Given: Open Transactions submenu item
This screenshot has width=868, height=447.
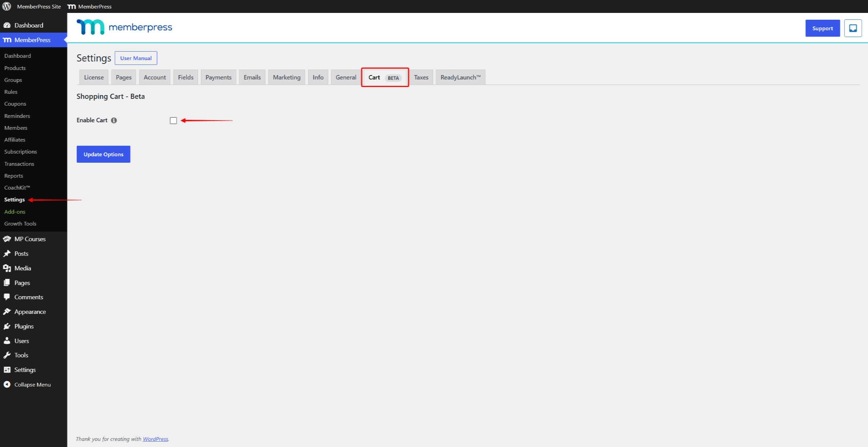Looking at the screenshot, I should coord(19,164).
